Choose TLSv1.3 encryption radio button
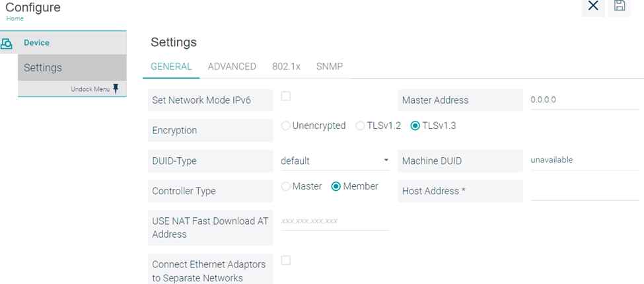 pos(415,126)
